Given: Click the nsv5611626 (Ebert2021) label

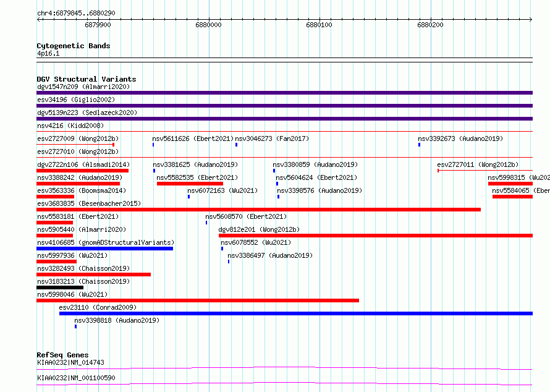Looking at the screenshot, I should pos(193,138).
